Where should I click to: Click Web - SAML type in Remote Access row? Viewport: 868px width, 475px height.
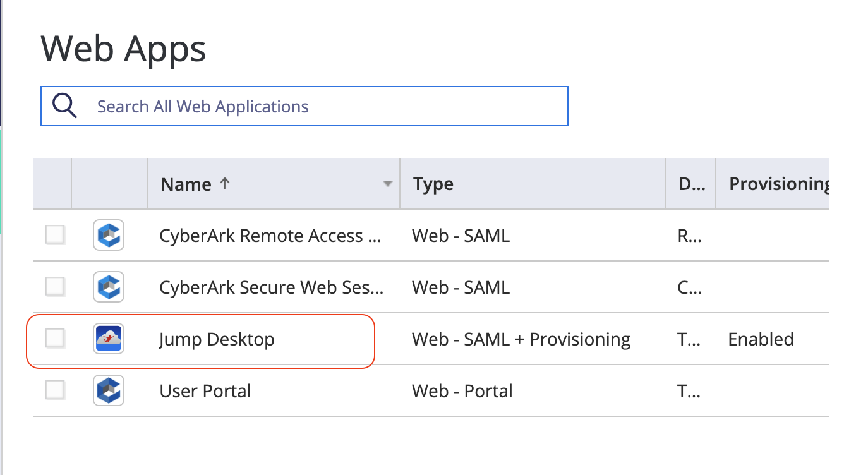[x=461, y=236]
